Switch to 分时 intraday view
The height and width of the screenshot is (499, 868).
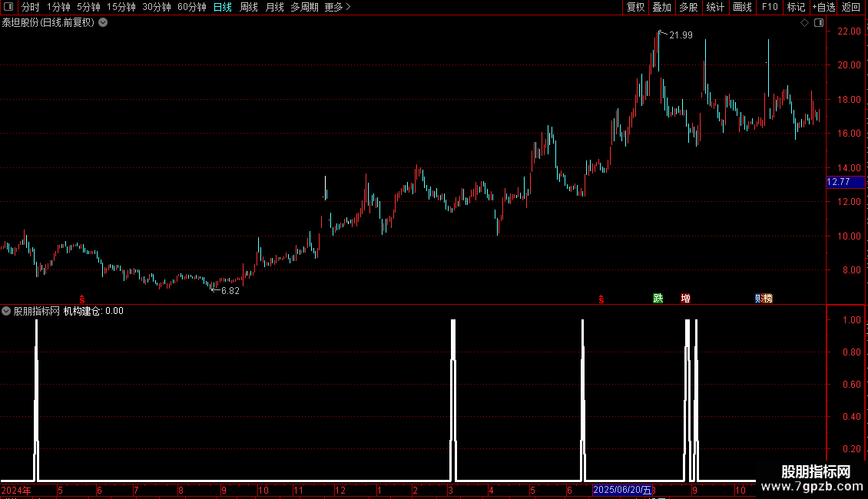(31, 7)
